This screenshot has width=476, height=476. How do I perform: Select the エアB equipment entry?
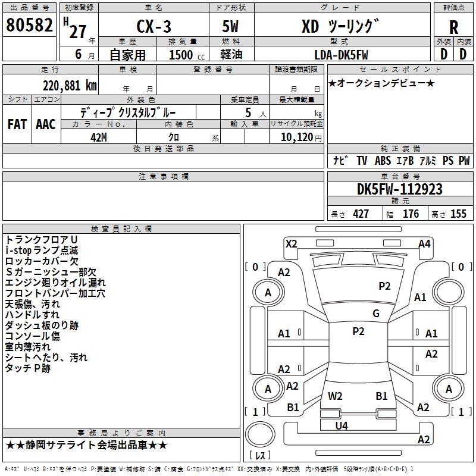[405, 161]
